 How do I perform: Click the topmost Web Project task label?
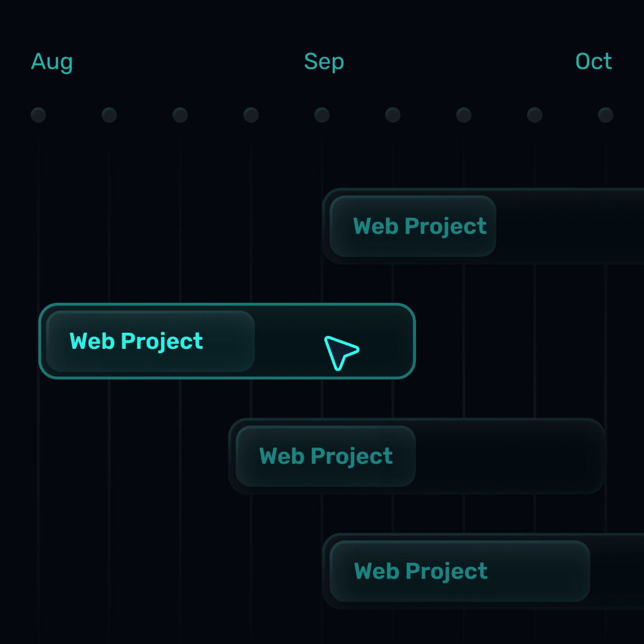[420, 226]
